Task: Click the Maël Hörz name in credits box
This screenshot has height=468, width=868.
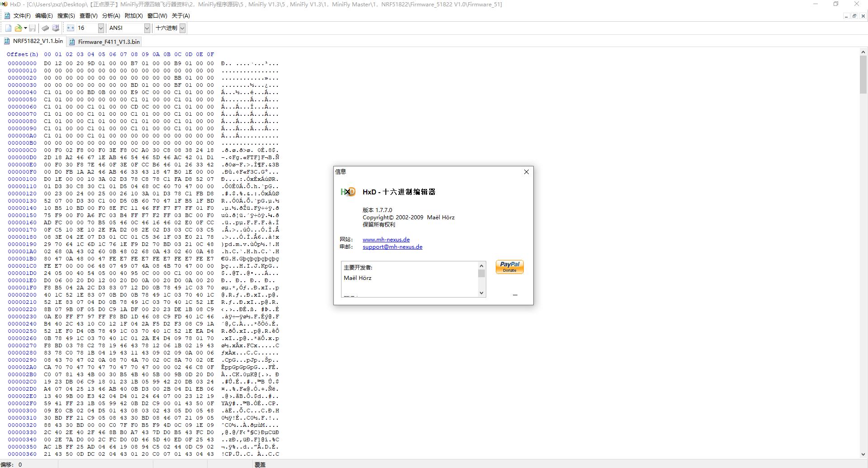Action: click(x=357, y=278)
